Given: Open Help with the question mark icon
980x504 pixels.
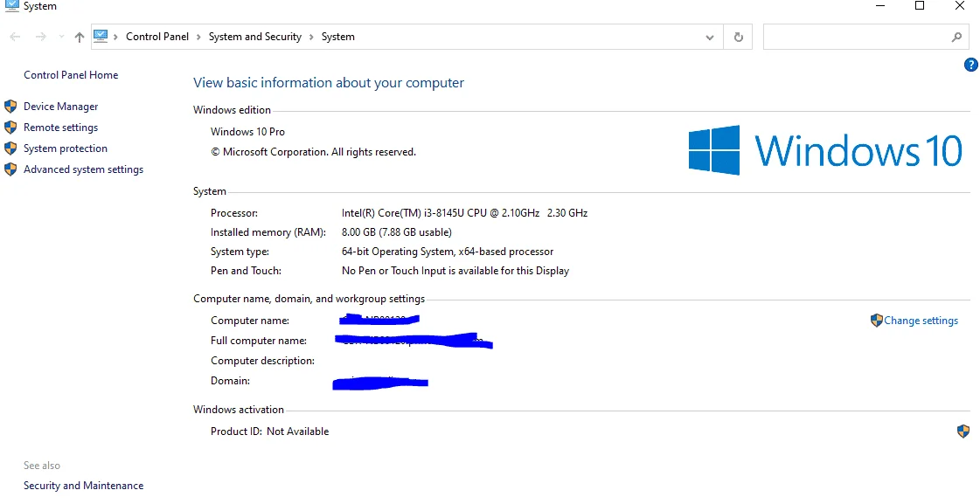Looking at the screenshot, I should (x=971, y=65).
